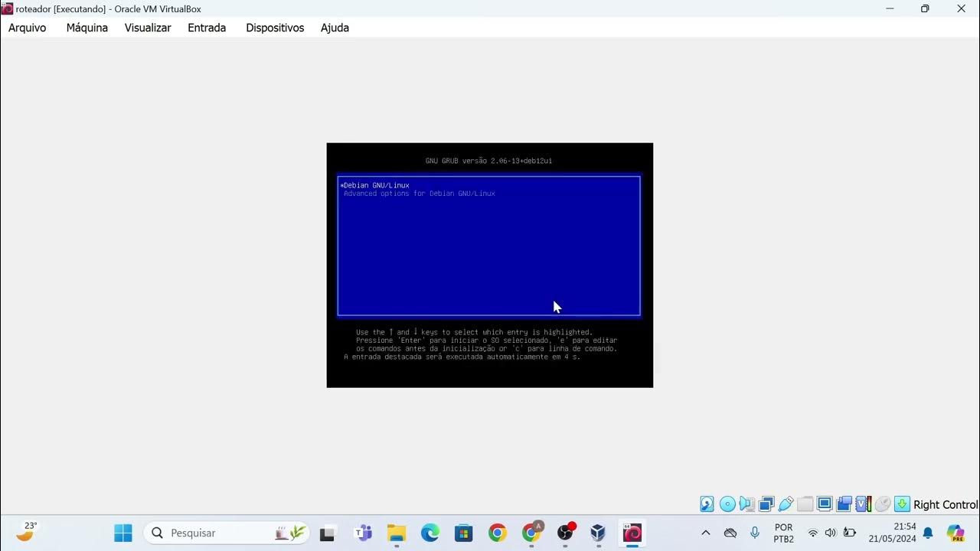Open the clock and date 21:54
The image size is (980, 551).
[x=893, y=533]
